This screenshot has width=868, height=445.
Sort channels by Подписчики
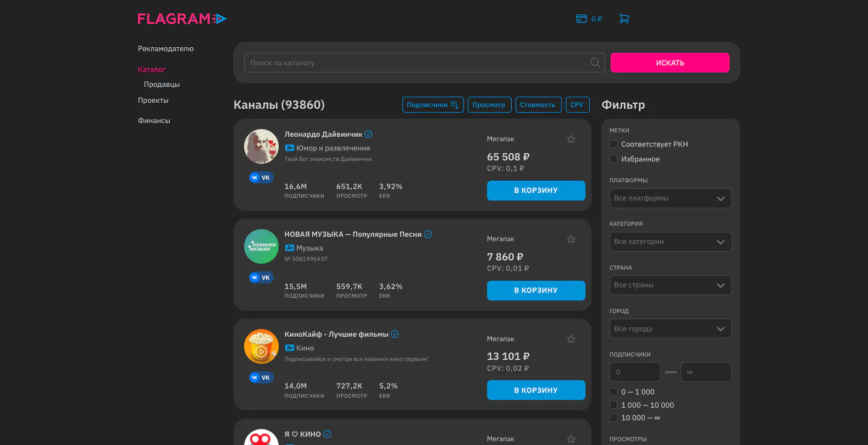tap(433, 105)
